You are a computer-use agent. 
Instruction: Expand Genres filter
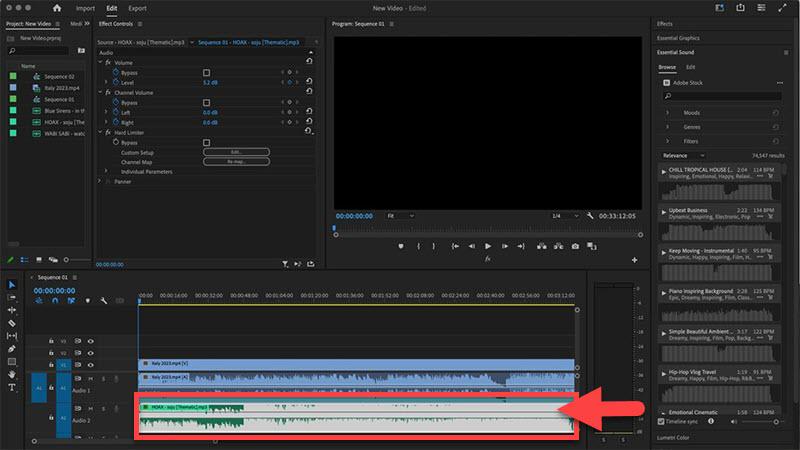[667, 127]
